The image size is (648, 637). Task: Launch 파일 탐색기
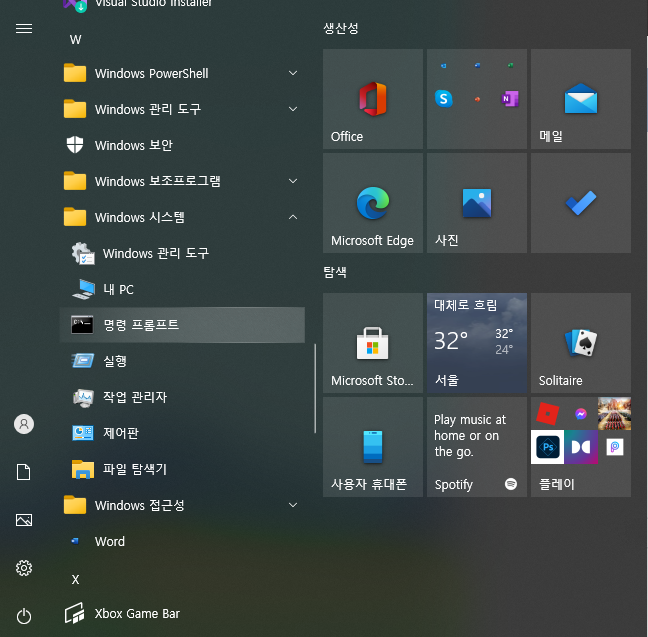182,469
